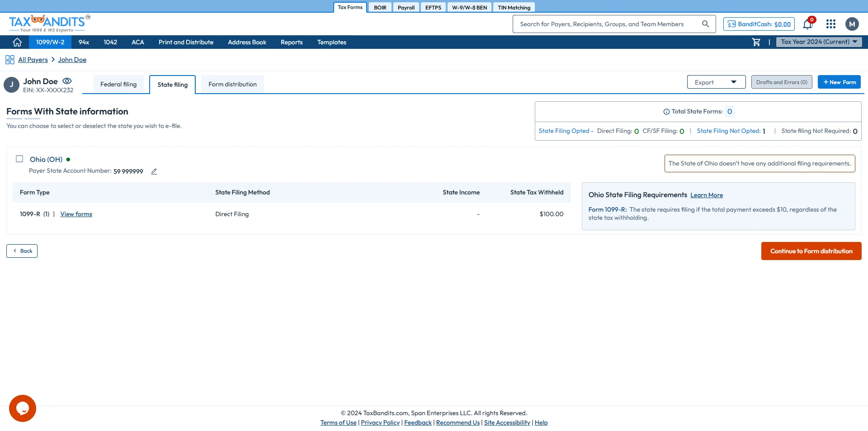Image resolution: width=868 pixels, height=431 pixels.
Task: Open Recommend Us footer link
Action: (458, 422)
